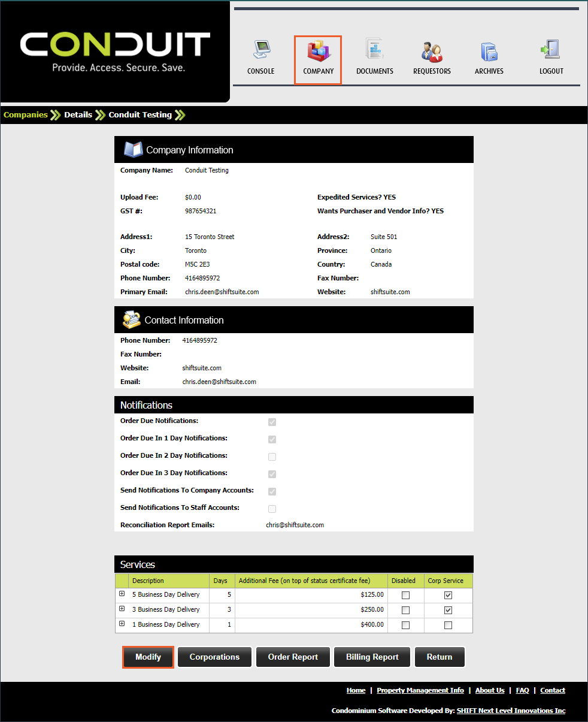This screenshot has width=588, height=722.
Task: Click address 15 Toronto Street
Action: [210, 237]
